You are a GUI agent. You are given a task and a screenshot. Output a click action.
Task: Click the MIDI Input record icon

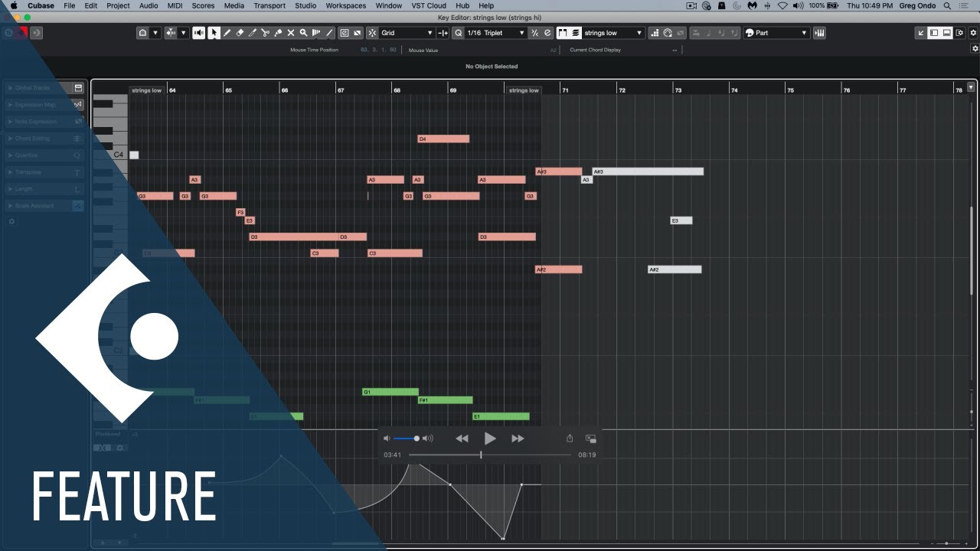tap(668, 33)
